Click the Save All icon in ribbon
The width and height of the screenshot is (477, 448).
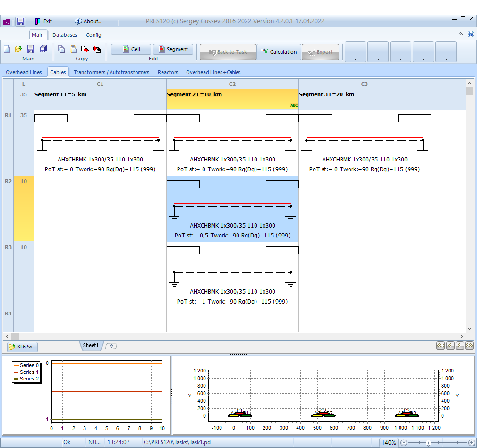[43, 49]
